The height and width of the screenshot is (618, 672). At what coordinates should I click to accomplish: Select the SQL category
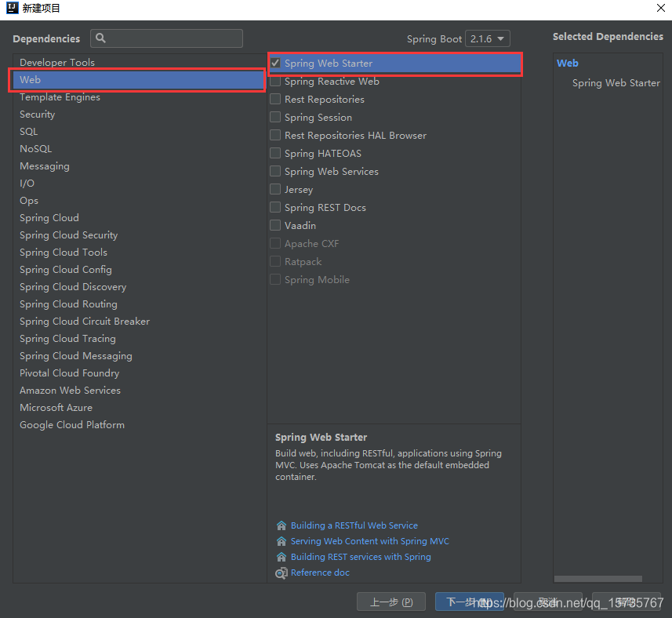140,131
